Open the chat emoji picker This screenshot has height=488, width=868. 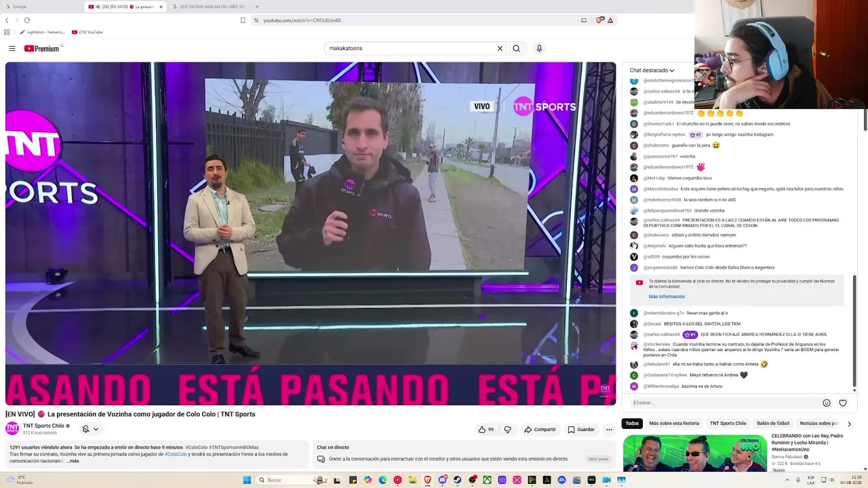[826, 403]
